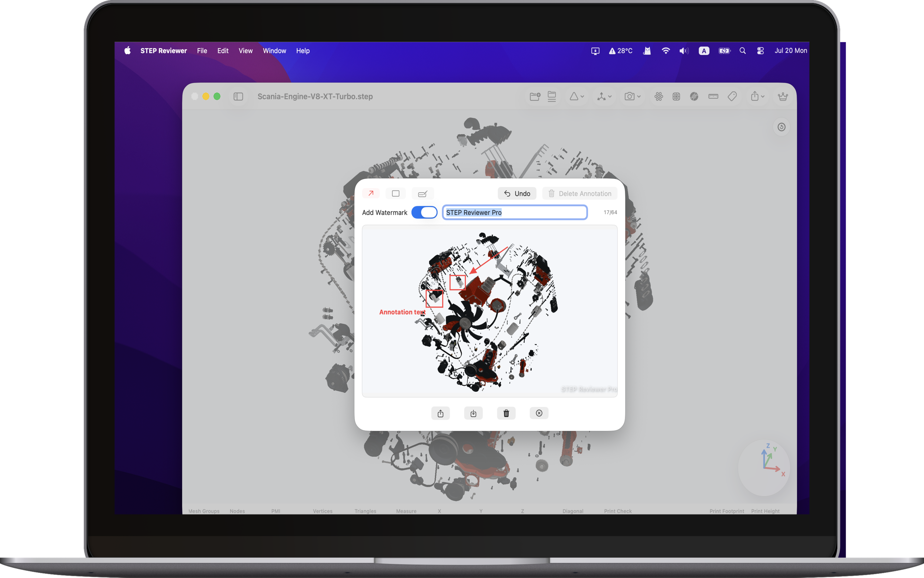The height and width of the screenshot is (578, 924).
Task: Select the text annotation tool
Action: click(423, 193)
